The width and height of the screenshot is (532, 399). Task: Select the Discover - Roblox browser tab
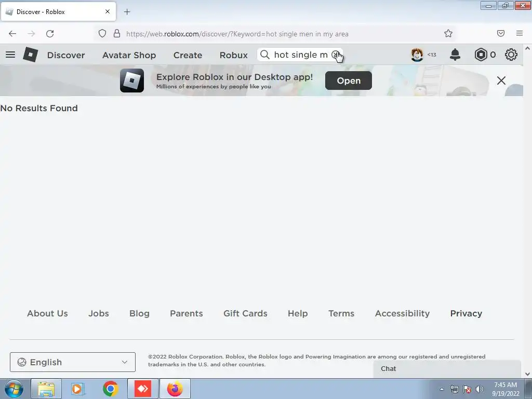[x=58, y=11]
